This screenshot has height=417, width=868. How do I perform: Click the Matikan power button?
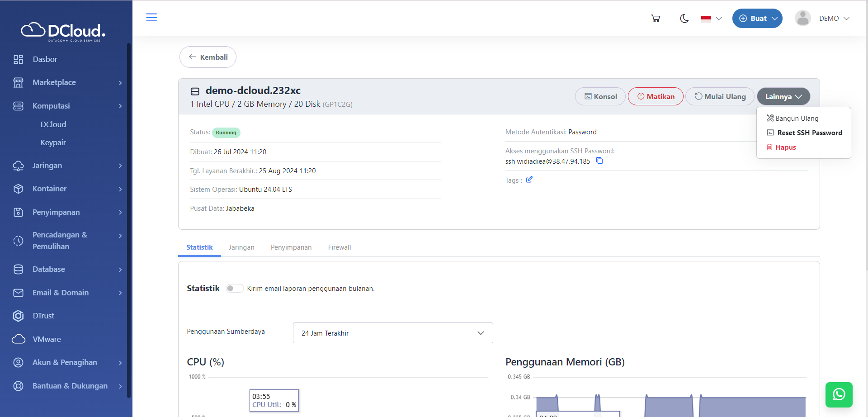656,96
